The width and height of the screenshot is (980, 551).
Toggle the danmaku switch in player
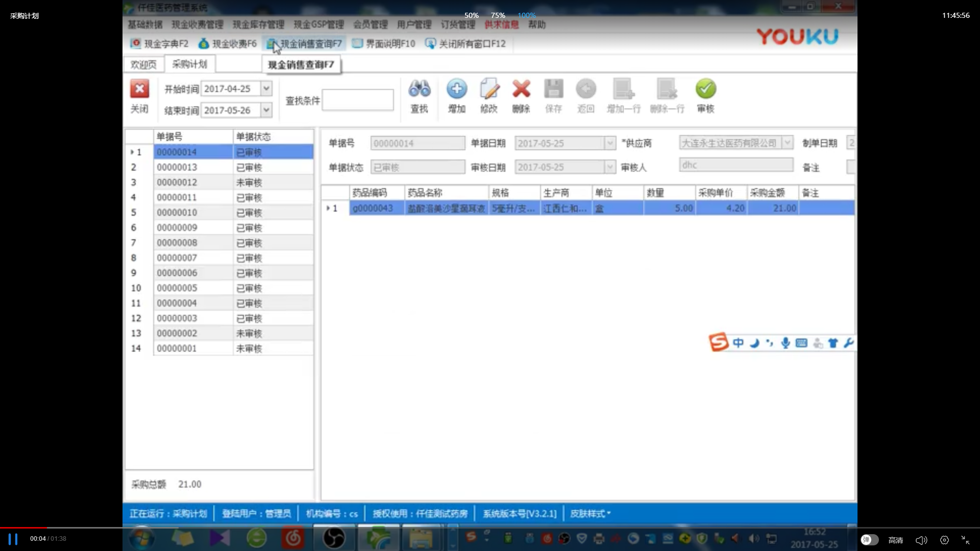pyautogui.click(x=869, y=540)
